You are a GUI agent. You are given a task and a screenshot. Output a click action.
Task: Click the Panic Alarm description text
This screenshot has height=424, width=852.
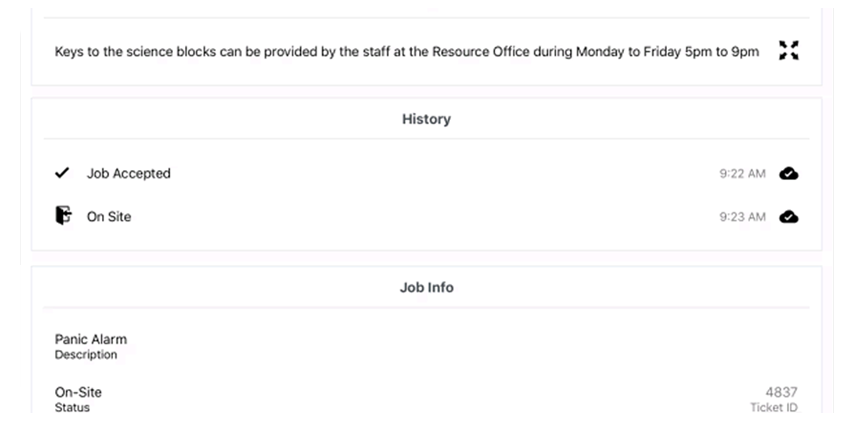click(x=91, y=339)
